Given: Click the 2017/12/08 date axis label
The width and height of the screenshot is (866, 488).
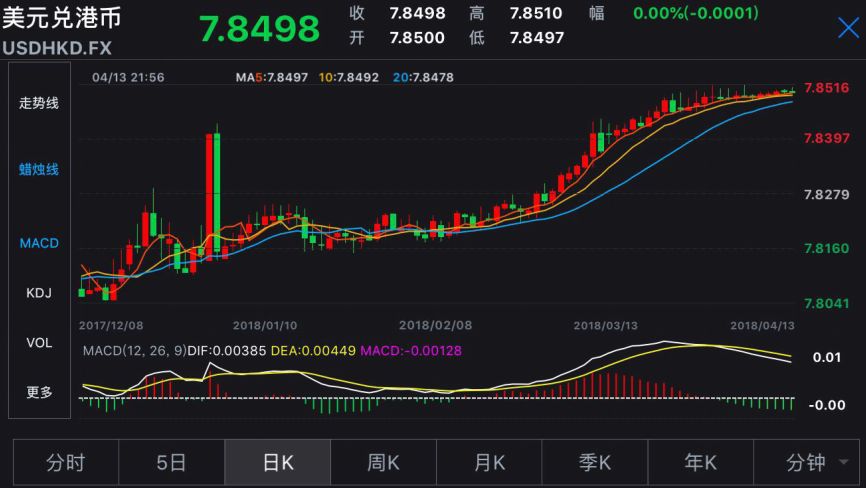Looking at the screenshot, I should pos(111,325).
